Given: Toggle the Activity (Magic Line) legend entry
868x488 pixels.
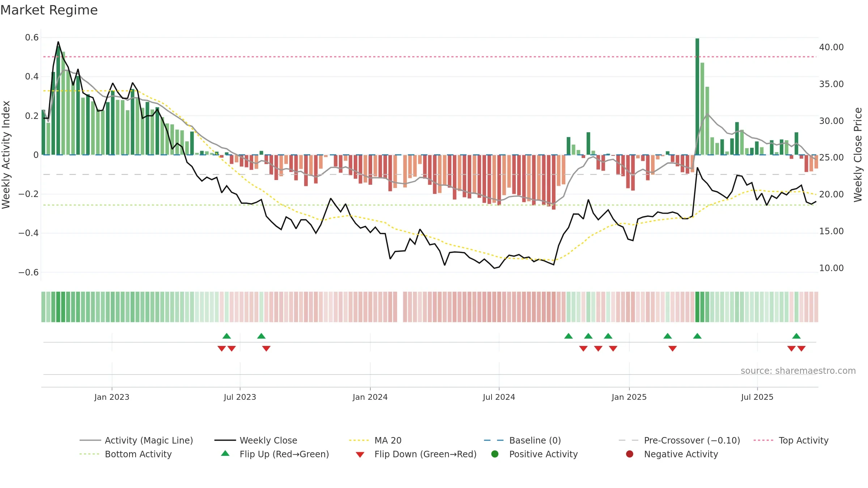Looking at the screenshot, I should click(x=136, y=440).
